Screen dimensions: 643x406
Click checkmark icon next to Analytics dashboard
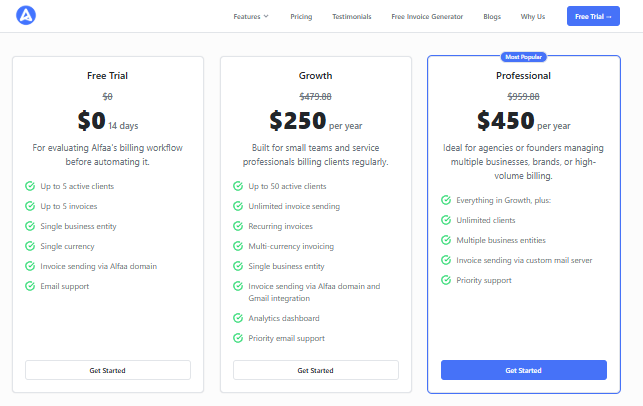click(x=238, y=318)
